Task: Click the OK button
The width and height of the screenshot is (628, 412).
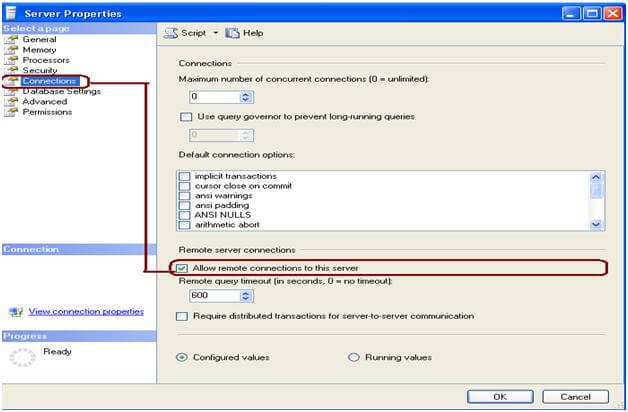Action: point(500,397)
